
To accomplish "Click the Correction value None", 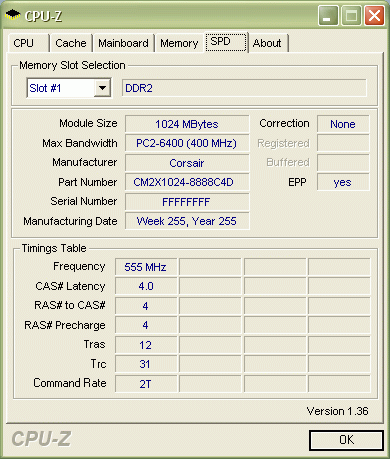I will pyautogui.click(x=343, y=124).
